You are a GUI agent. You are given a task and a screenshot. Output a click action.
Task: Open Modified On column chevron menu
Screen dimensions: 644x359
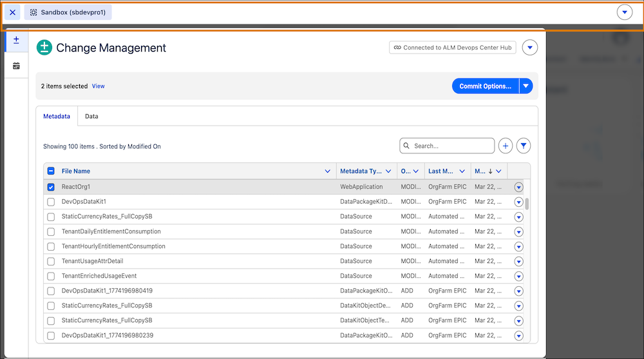tap(498, 171)
